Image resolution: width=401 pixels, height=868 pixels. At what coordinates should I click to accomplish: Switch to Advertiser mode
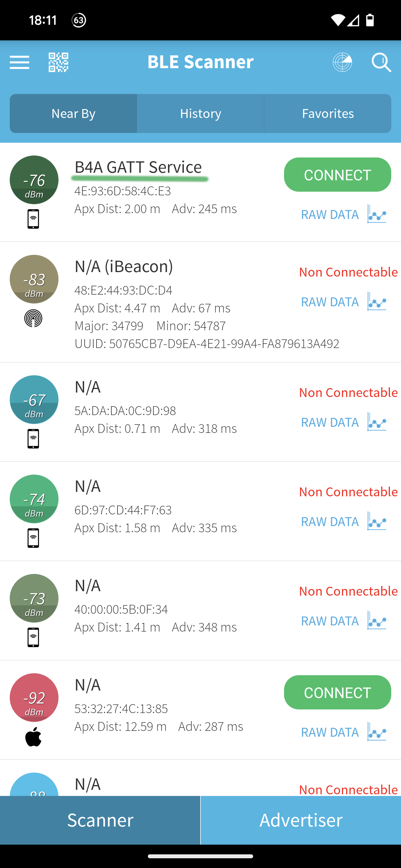[301, 820]
